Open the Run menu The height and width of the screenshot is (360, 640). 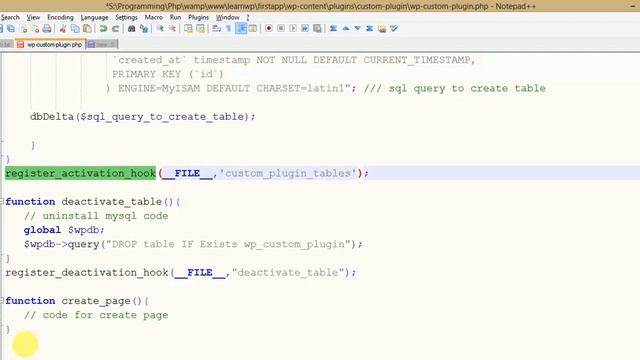pyautogui.click(x=176, y=17)
